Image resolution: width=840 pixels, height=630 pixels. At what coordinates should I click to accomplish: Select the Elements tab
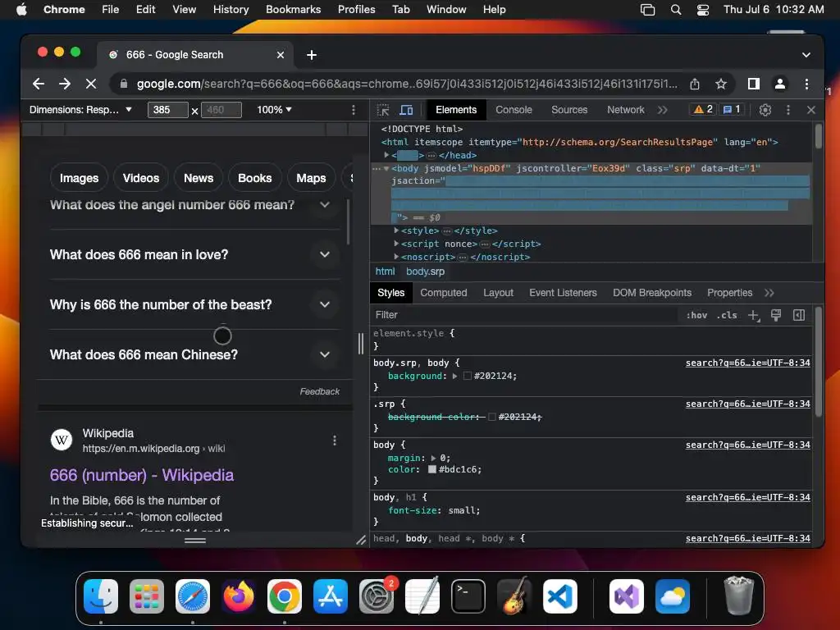pyautogui.click(x=456, y=110)
